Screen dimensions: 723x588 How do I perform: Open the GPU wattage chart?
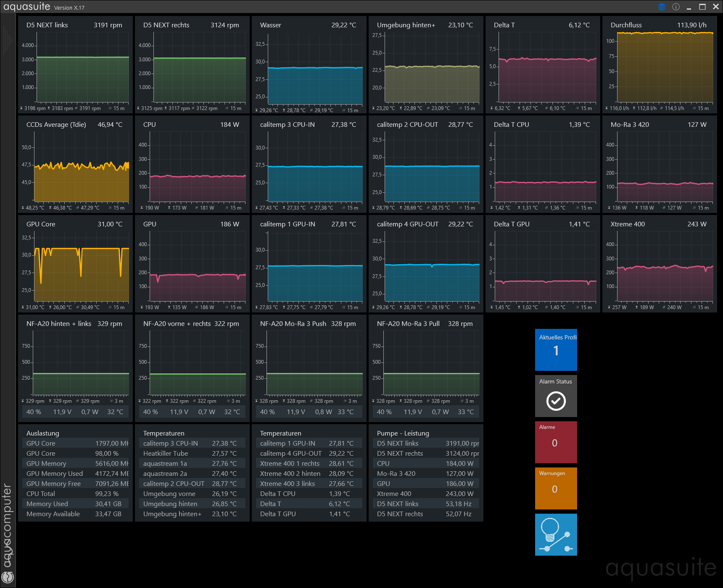coord(192,263)
